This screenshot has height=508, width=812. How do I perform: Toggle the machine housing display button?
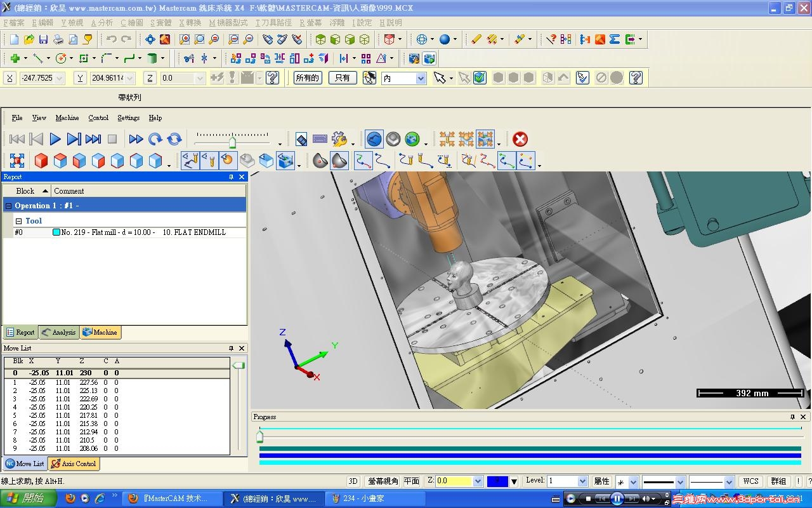286,161
